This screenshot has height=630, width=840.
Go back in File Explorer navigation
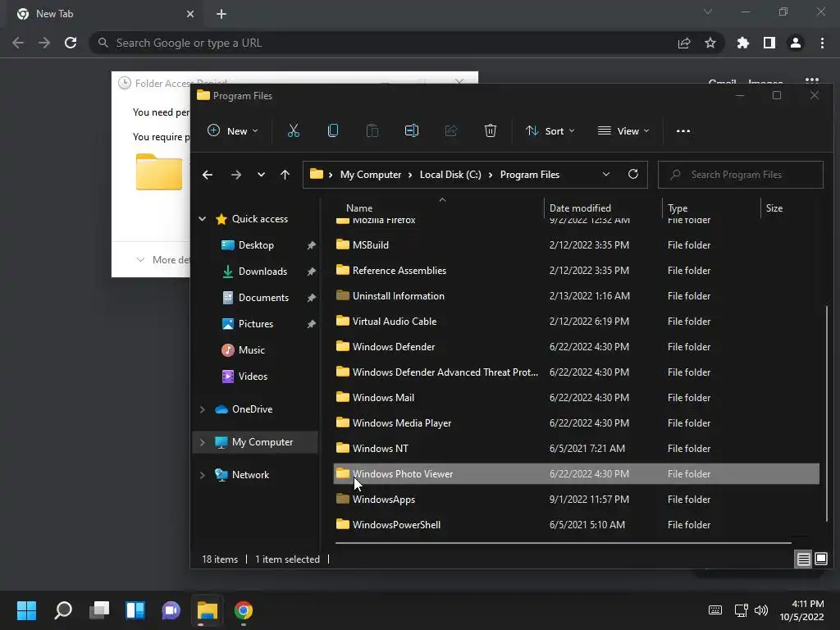(x=208, y=175)
